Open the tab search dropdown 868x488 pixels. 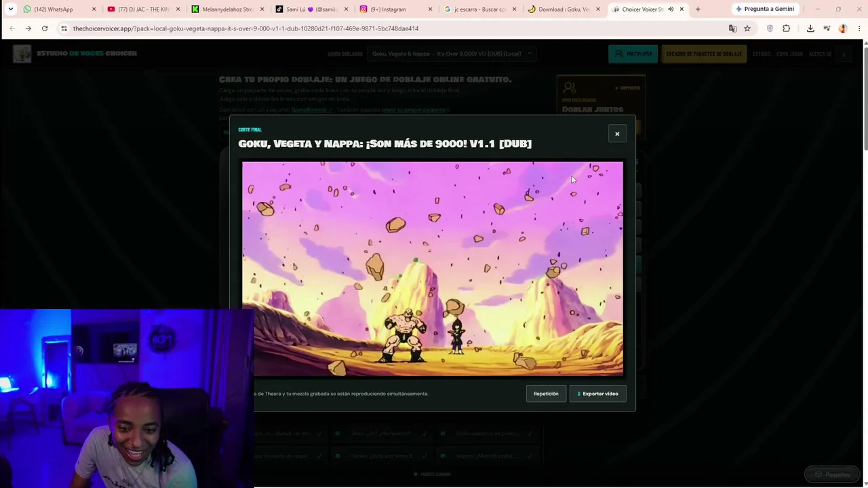coord(10,9)
